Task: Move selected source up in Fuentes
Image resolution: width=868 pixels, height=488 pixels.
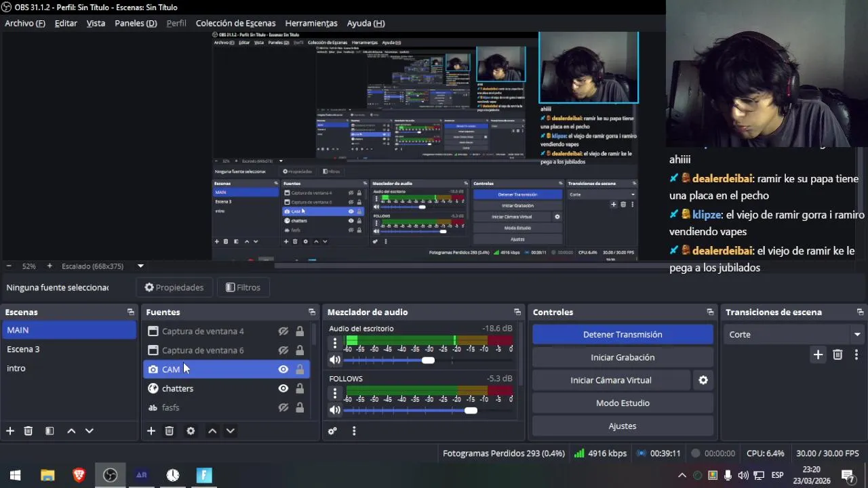Action: click(212, 430)
